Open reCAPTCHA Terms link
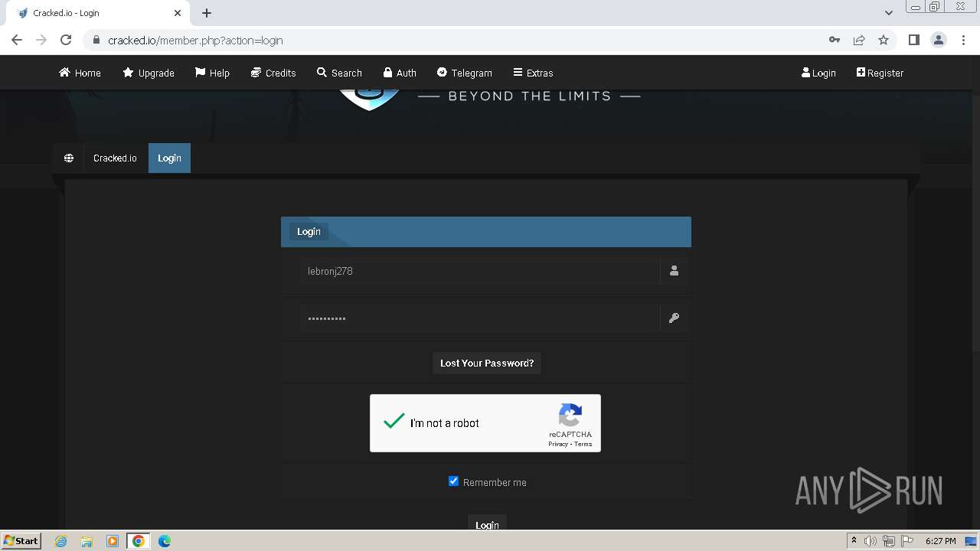The image size is (980, 551). [x=583, y=444]
